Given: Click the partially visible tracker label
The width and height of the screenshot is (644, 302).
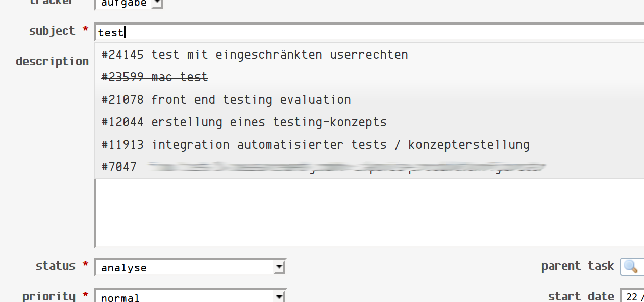Looking at the screenshot, I should (51, 2).
